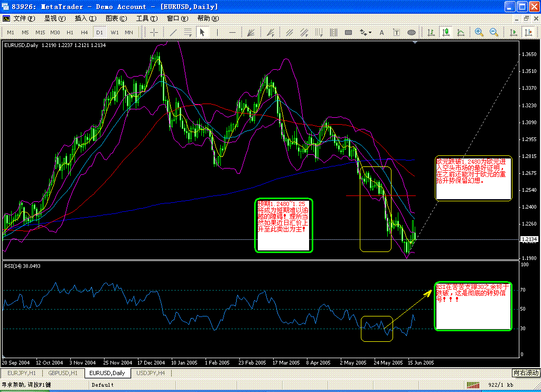Screen dimensions: 541x392
Task: Select the dashed-lines tool marked F
Action: tap(188, 32)
